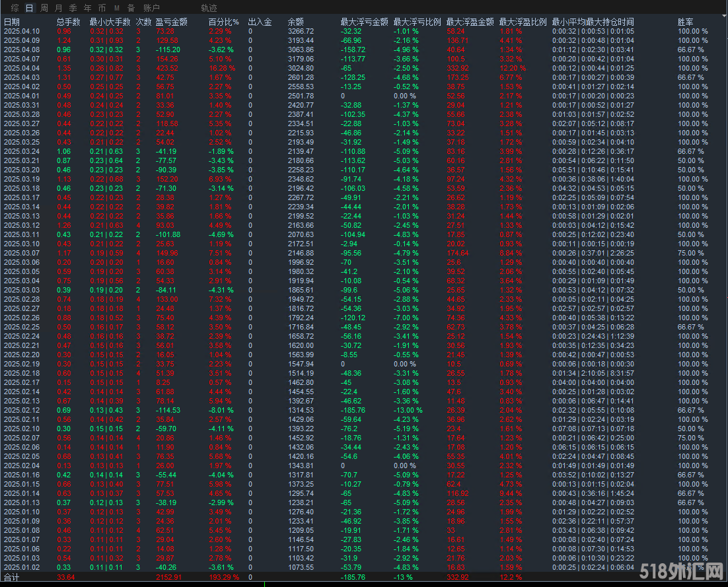728x587 pixels.
Task: Sort by 最大浮亏金额 column header
Action: [364, 22]
